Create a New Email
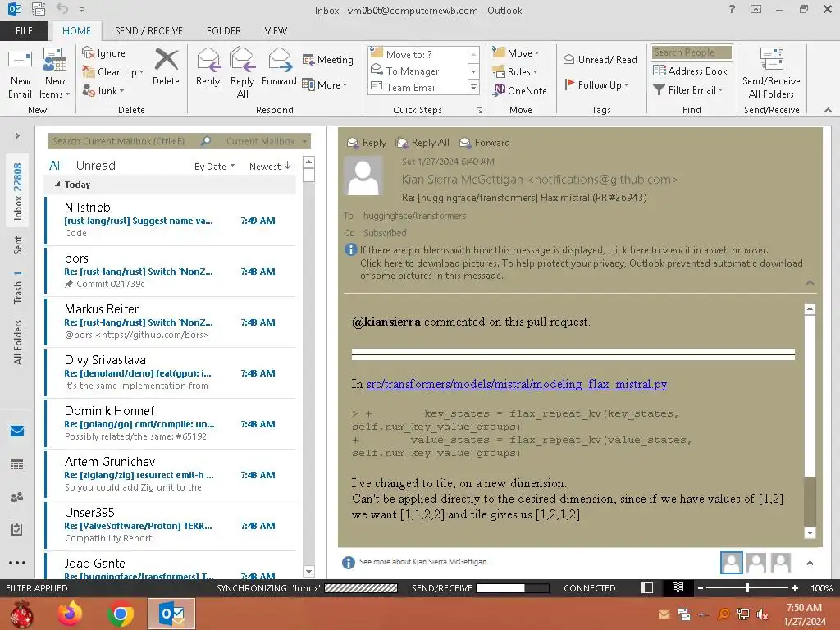Screen dimensions: 840x630 coord(20,75)
